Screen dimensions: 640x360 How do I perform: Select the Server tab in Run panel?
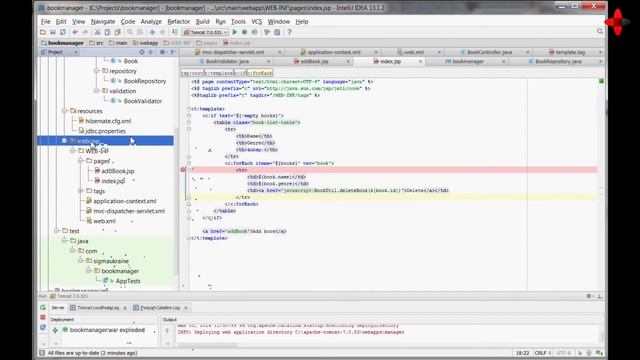[58, 307]
